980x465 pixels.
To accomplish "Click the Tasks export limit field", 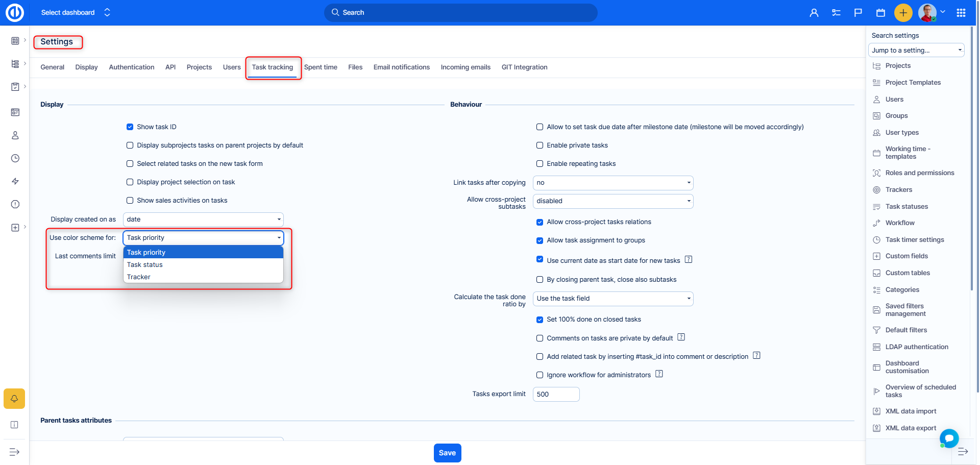I will [556, 395].
